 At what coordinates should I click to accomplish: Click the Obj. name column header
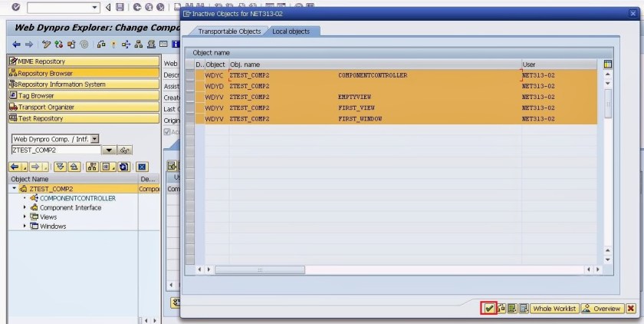[x=375, y=64]
